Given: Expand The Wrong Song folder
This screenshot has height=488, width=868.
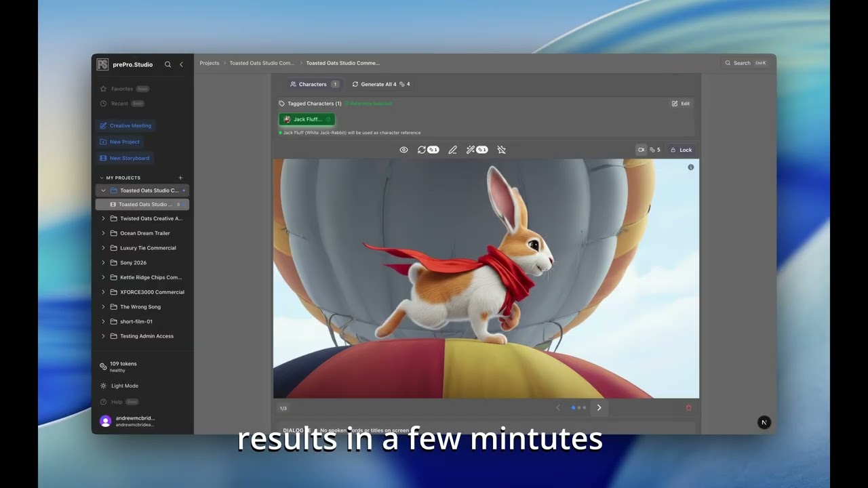Looking at the screenshot, I should [x=103, y=306].
